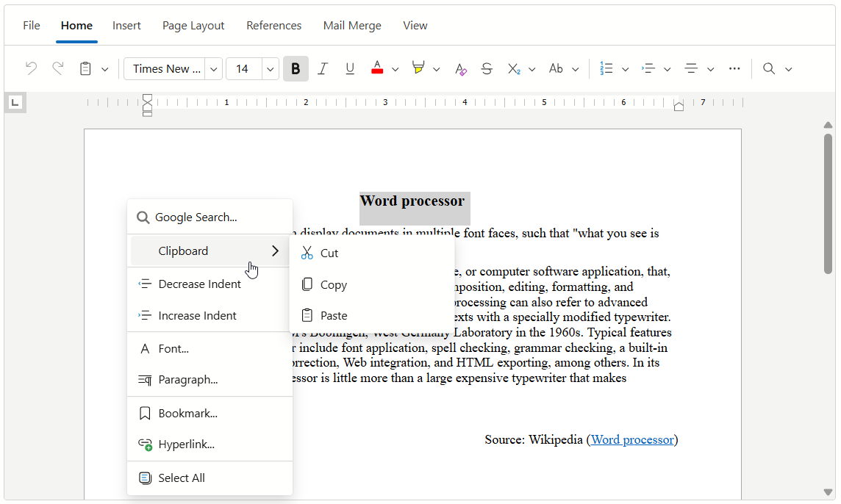The height and width of the screenshot is (504, 841).
Task: Toggle bold formatting off
Action: point(296,68)
